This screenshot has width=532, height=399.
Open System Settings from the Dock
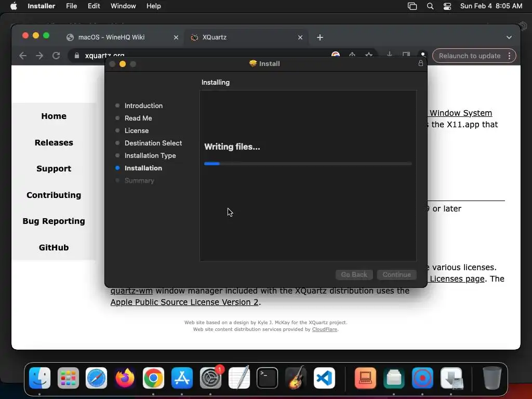[x=210, y=378]
